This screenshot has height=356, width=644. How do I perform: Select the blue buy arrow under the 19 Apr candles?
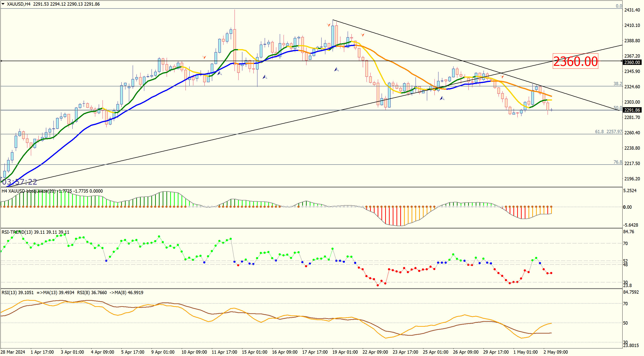(x=337, y=69)
